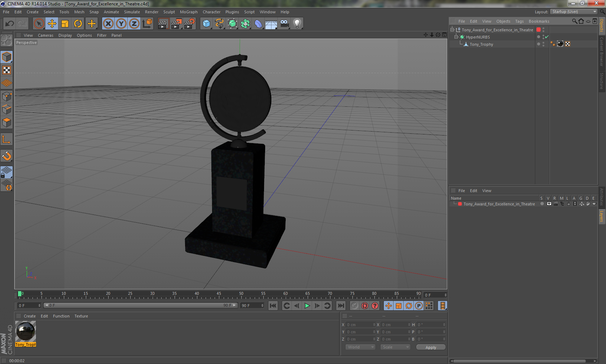The image size is (606, 364).
Task: Toggle Y-axis lock
Action: tap(121, 24)
